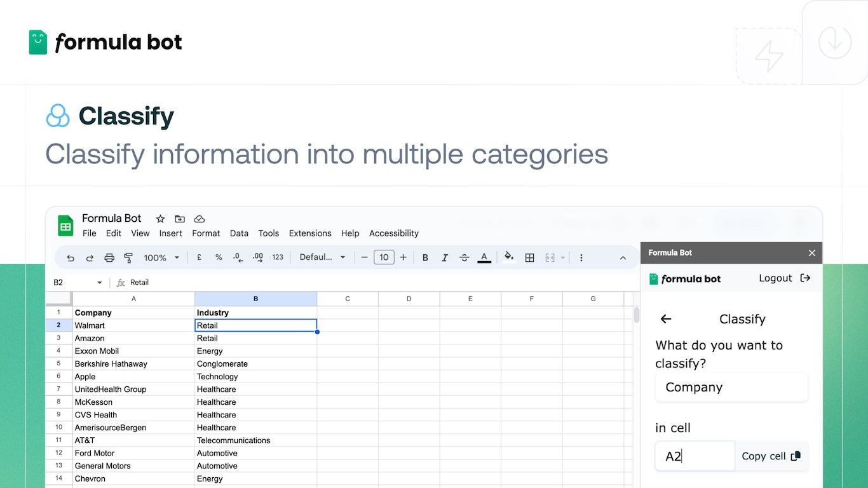Click the cell containing Technology
Image resolution: width=868 pixels, height=488 pixels.
click(255, 377)
